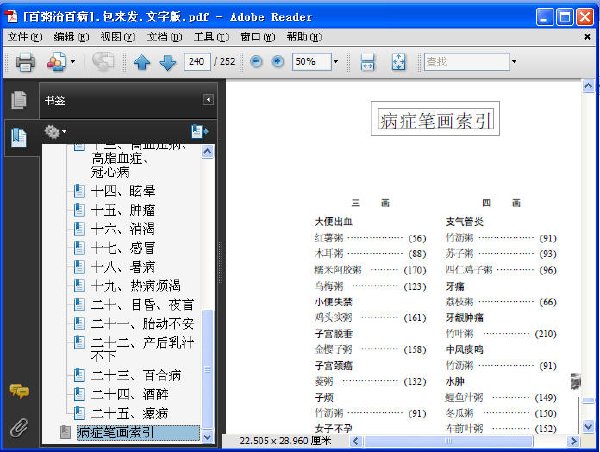
Task: Open the 视图 menu
Action: 117,37
